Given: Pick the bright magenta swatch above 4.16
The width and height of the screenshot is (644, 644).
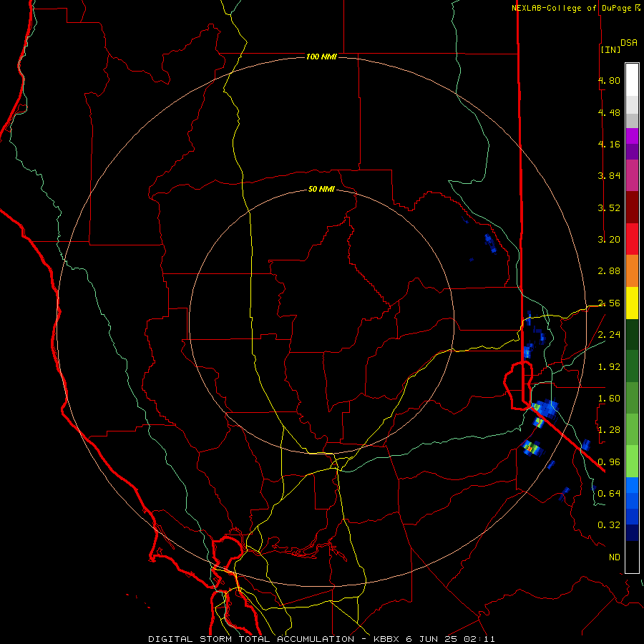Looking at the screenshot, I should (x=632, y=136).
